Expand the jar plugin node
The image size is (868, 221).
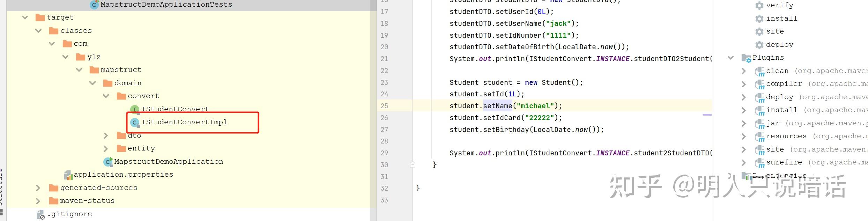(x=744, y=124)
